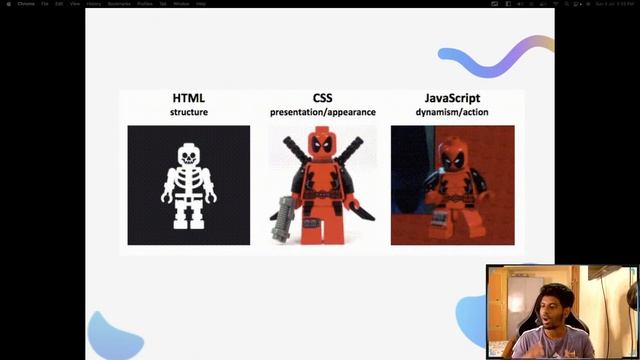Screen dimensions: 640x360
Task: Open Spotlight search magnifier icon
Action: click(567, 4)
